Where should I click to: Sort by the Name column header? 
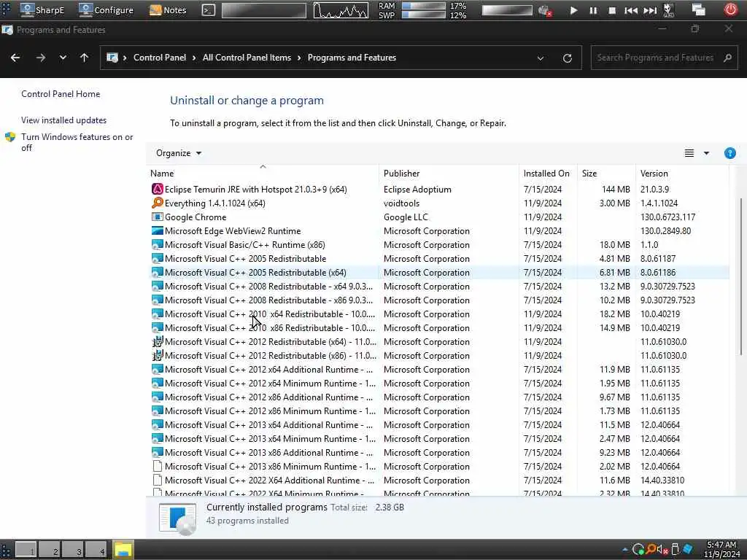[x=263, y=174]
